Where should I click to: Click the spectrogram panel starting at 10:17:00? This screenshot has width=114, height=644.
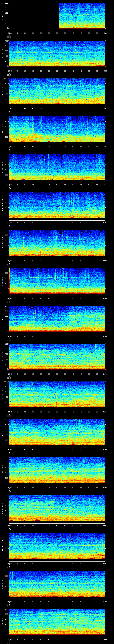(57, 508)
